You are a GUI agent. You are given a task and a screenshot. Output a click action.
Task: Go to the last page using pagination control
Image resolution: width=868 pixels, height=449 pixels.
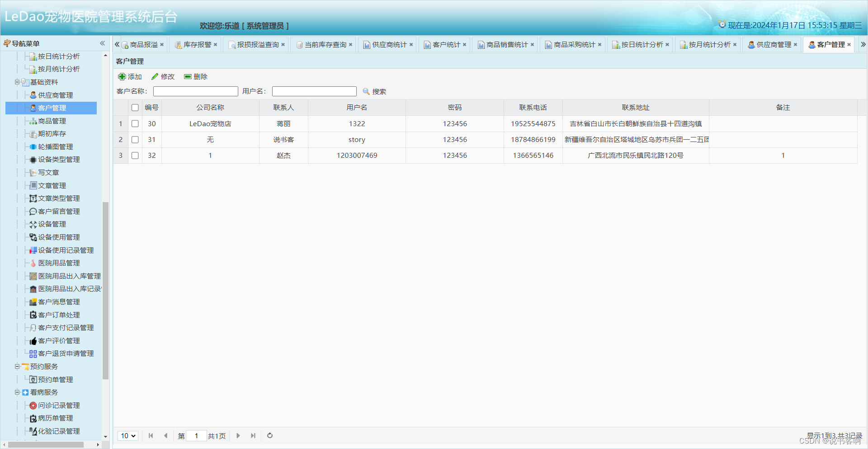(x=253, y=435)
